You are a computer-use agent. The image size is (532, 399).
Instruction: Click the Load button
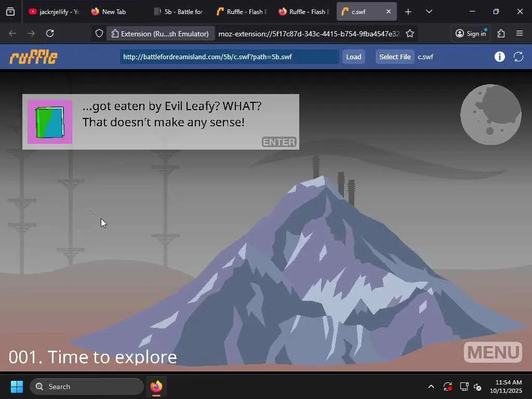pos(353,57)
